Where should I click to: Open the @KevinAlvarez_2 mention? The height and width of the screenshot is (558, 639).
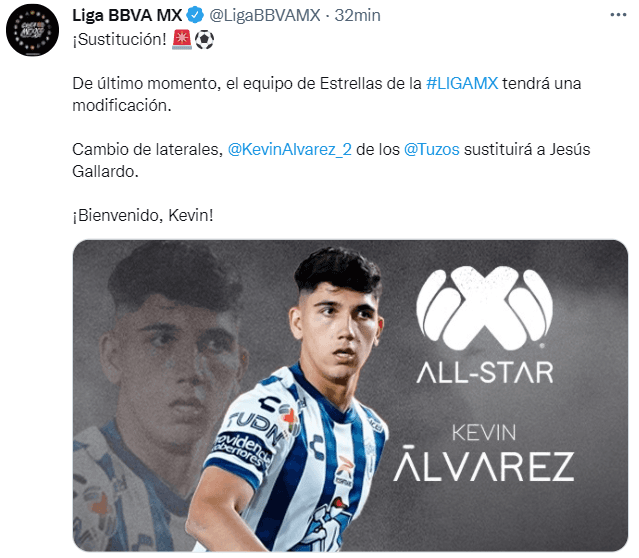pyautogui.click(x=289, y=149)
